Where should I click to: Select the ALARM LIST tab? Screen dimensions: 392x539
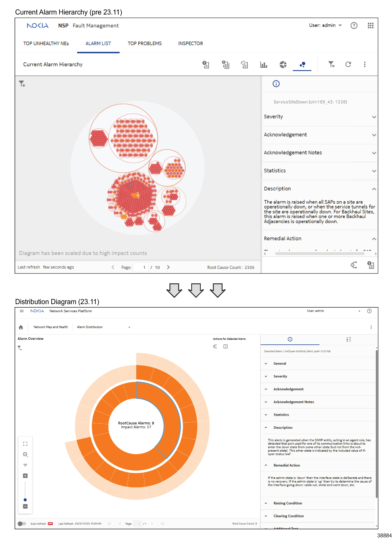(x=98, y=43)
